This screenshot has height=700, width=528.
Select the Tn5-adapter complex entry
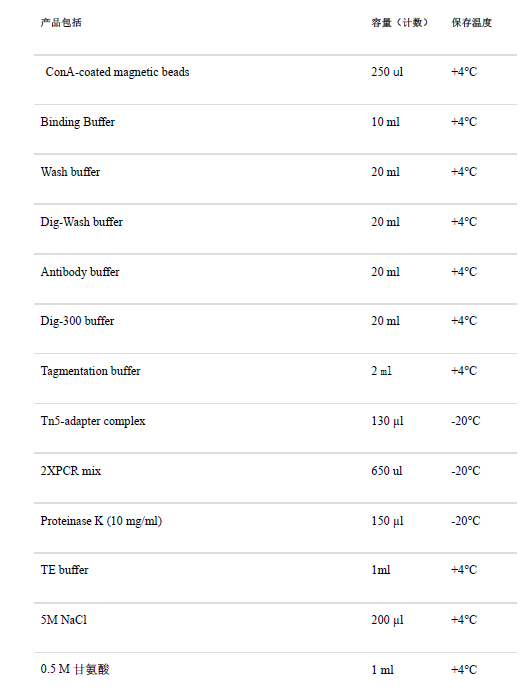click(93, 421)
